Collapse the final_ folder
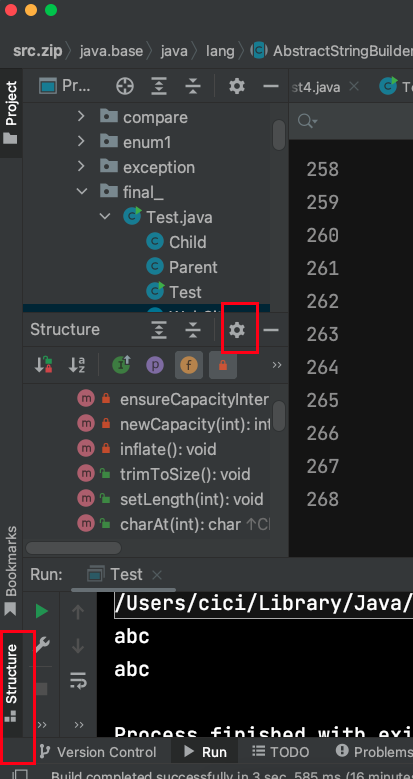 coord(82,192)
